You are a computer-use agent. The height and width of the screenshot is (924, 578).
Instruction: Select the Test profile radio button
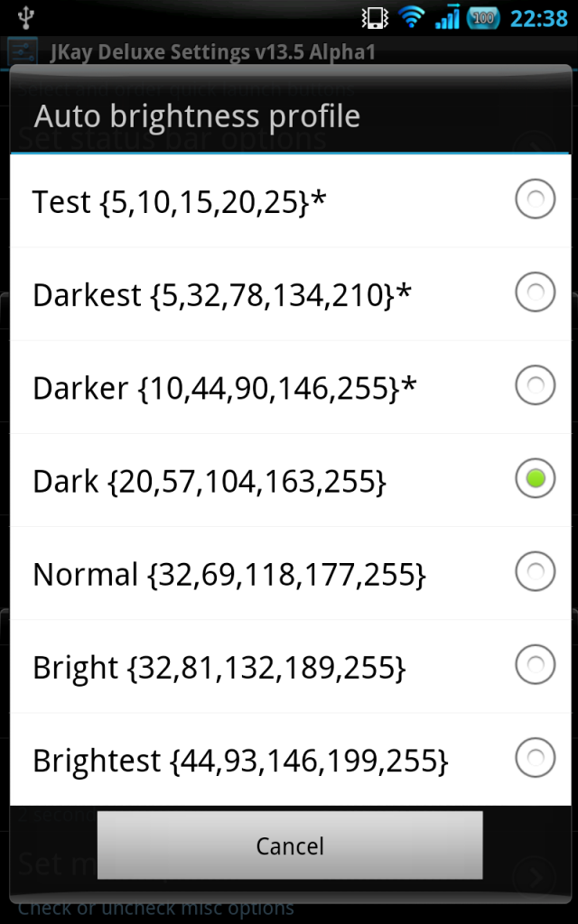click(535, 199)
